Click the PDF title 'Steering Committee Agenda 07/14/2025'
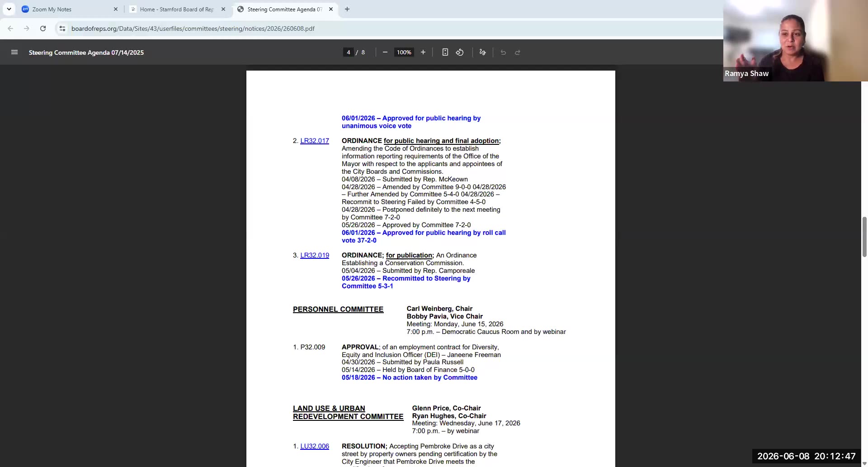This screenshot has height=467, width=868. coord(86,52)
